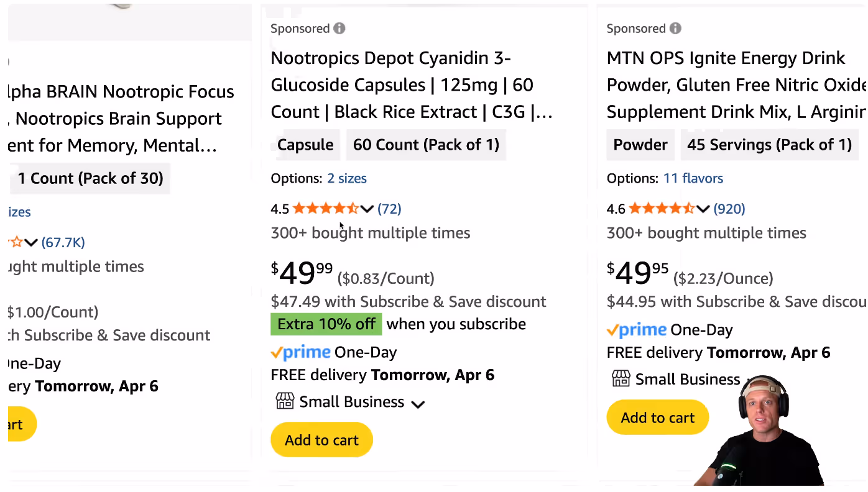The height and width of the screenshot is (492, 868).
Task: Add Nootropics Depot capsules to cart
Action: 321,440
